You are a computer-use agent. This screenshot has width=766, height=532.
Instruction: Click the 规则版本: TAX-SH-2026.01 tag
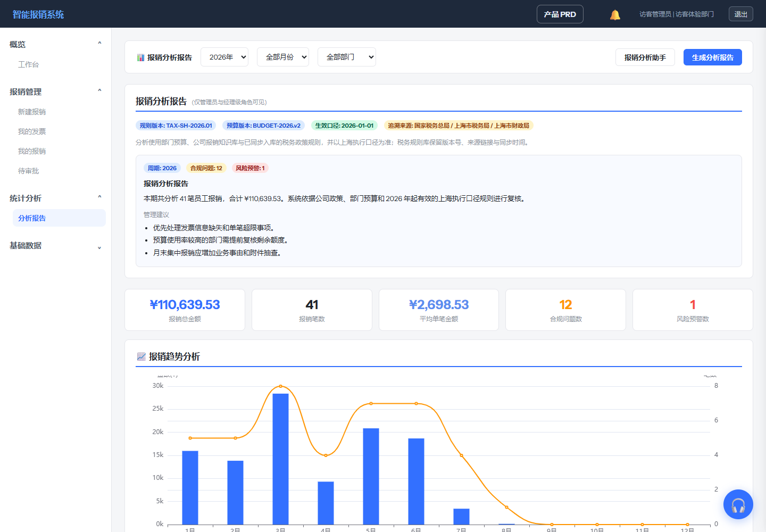tap(176, 126)
